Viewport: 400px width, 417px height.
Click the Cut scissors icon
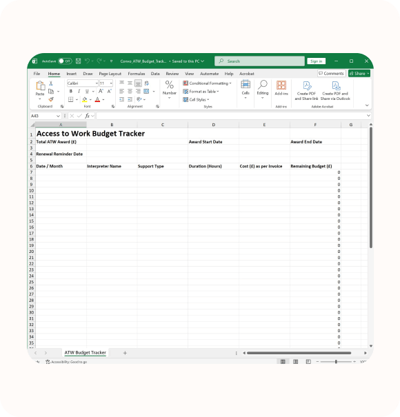[x=51, y=83]
